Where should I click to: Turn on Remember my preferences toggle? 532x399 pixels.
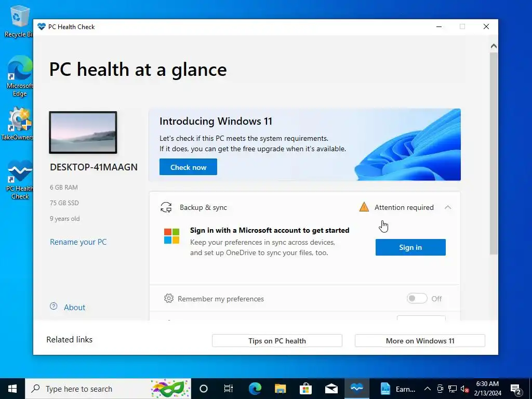pyautogui.click(x=417, y=298)
